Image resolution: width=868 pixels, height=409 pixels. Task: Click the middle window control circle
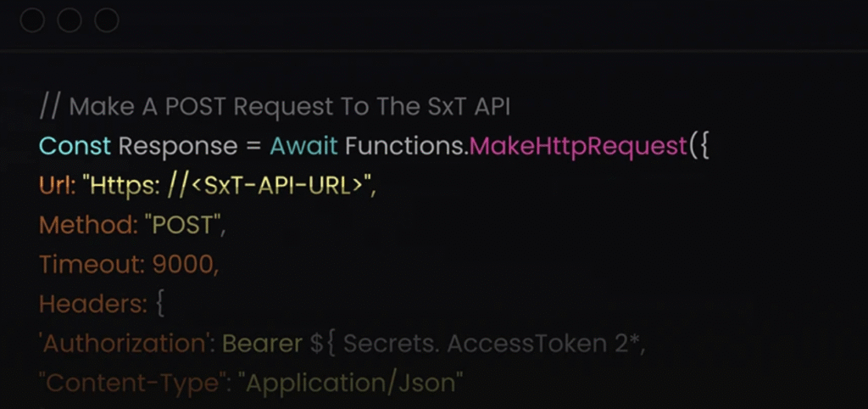point(70,20)
